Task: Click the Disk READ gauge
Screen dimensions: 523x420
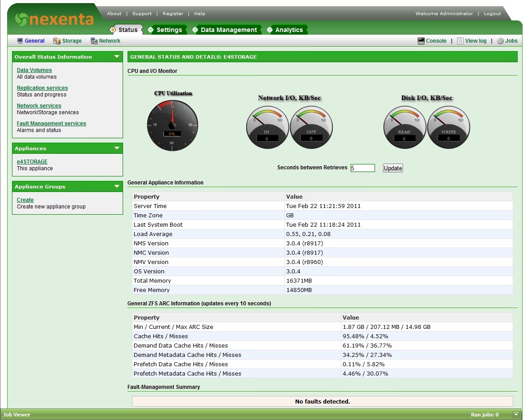Action: point(405,127)
